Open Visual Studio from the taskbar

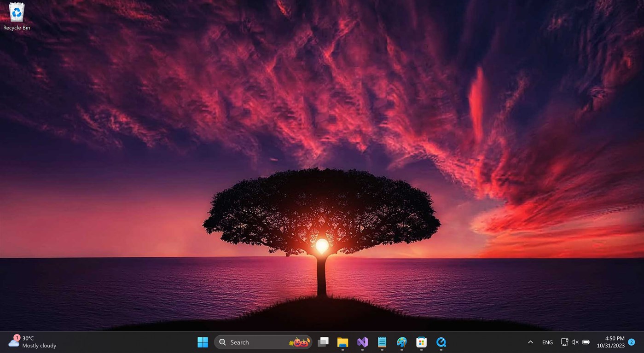click(x=362, y=342)
